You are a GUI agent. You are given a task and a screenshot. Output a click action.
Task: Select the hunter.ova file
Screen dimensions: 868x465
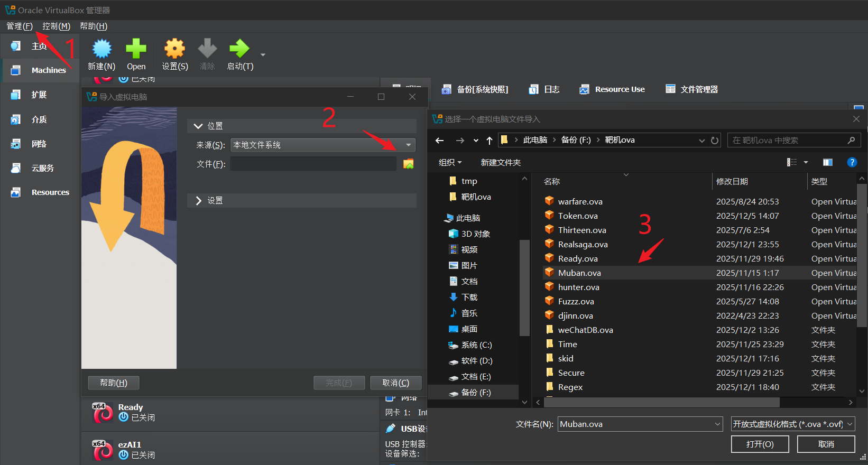(578, 287)
